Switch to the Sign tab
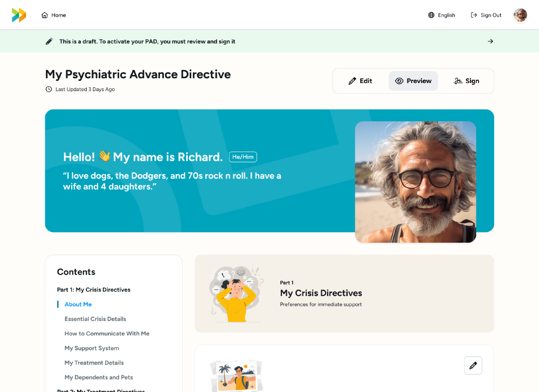This screenshot has width=539, height=392. 466,81
